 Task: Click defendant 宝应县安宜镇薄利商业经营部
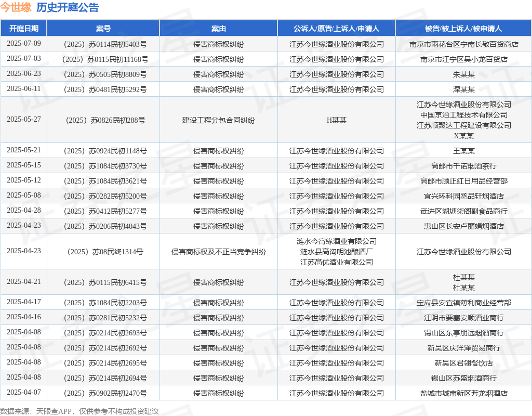tap(464, 303)
